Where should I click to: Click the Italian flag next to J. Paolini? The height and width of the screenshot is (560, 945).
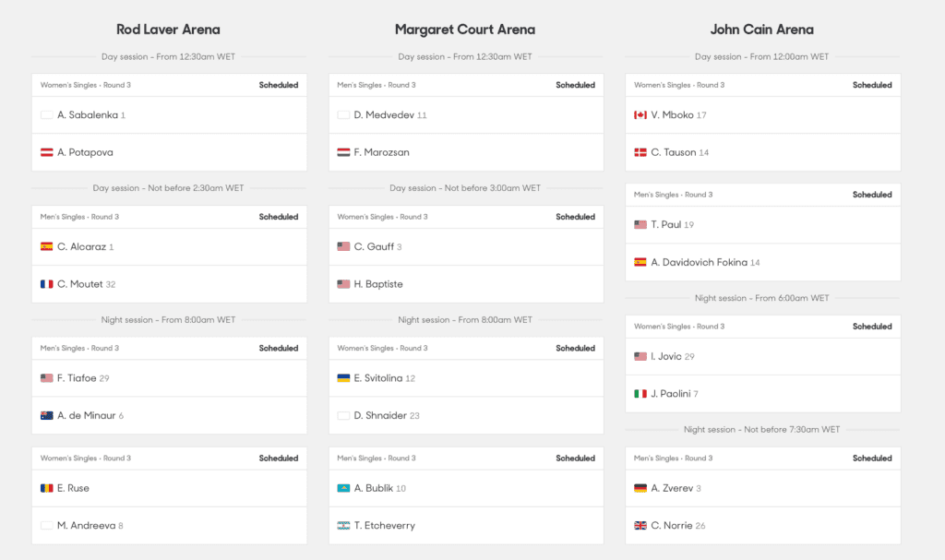point(640,394)
